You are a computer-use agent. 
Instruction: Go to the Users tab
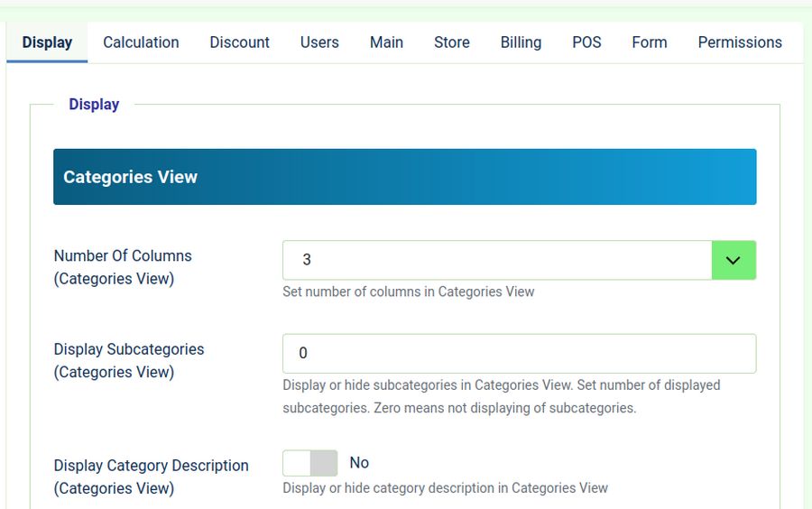coord(319,42)
